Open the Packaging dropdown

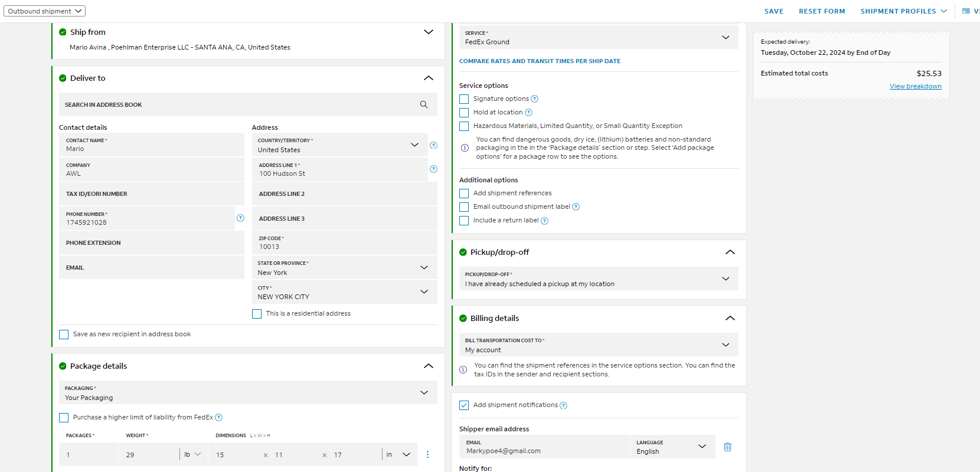coord(248,392)
